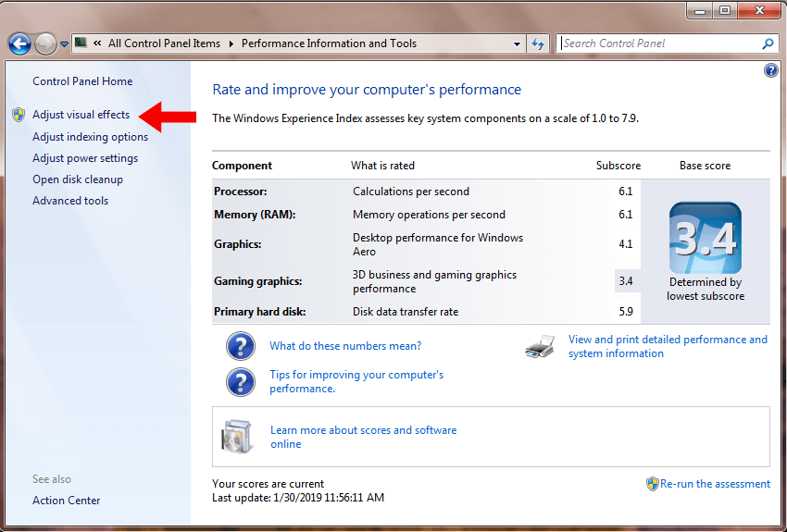Expand the address bar history dropdown

click(x=517, y=43)
